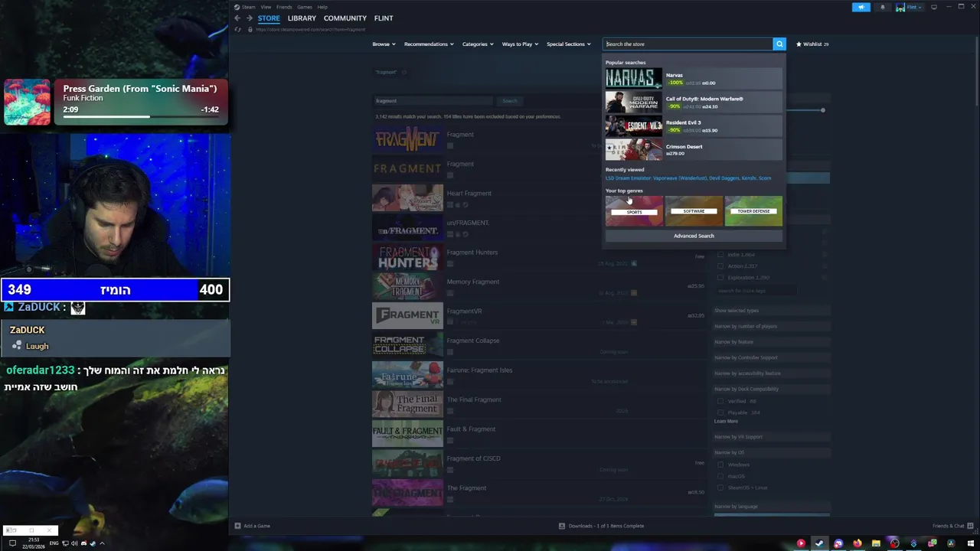
Task: Open the Ways to Play dropdown
Action: [520, 44]
